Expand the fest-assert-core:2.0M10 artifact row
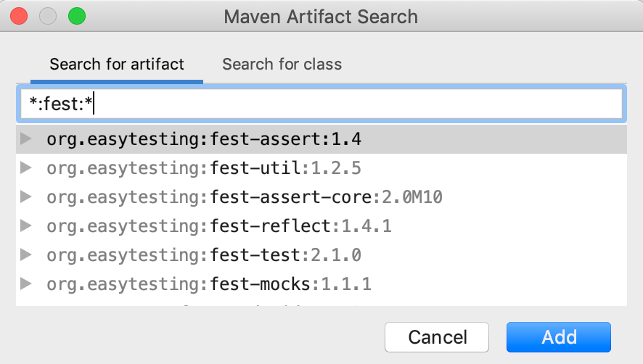The image size is (643, 364). 27,197
